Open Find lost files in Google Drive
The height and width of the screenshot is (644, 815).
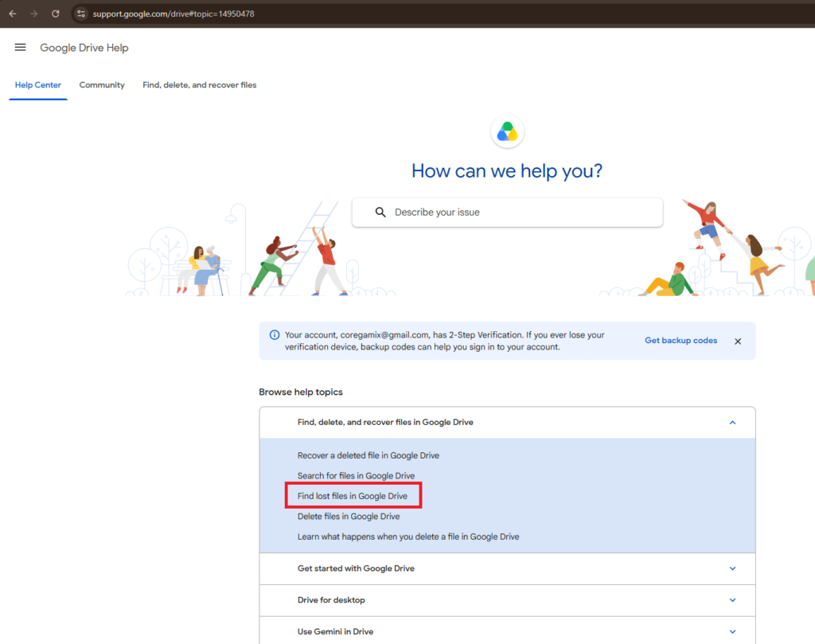(x=353, y=496)
